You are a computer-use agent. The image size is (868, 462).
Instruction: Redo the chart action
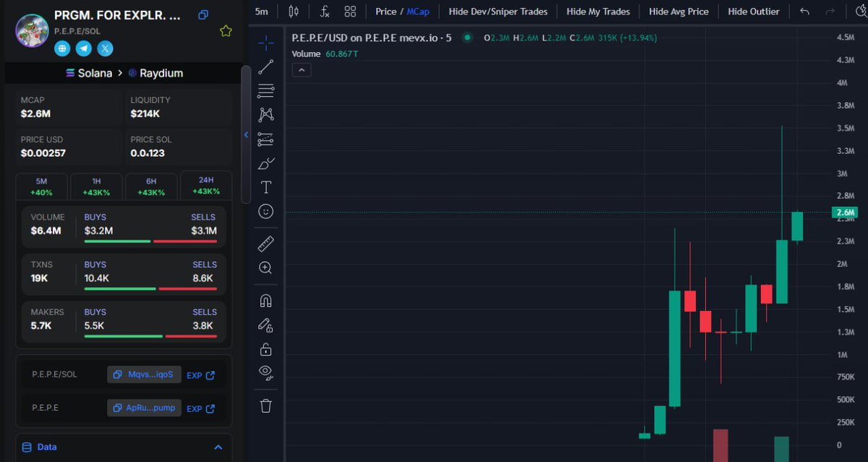coord(830,12)
